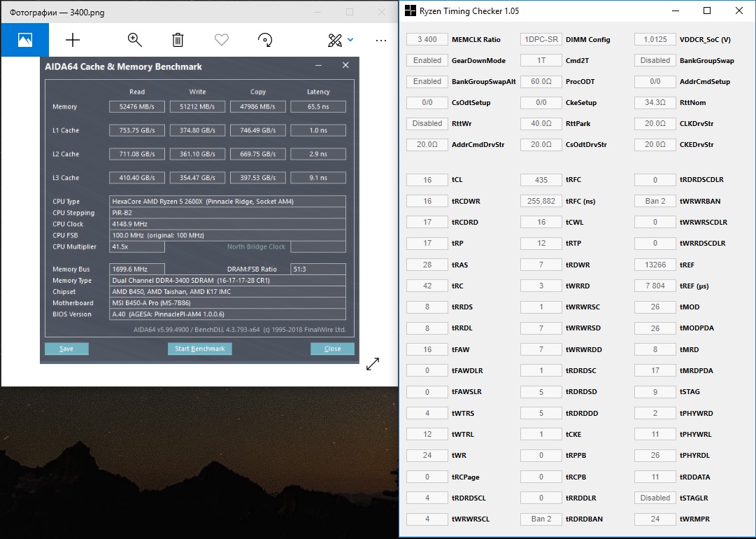The width and height of the screenshot is (756, 539).
Task: Click the tWRMPR value 24 field
Action: tap(655, 519)
